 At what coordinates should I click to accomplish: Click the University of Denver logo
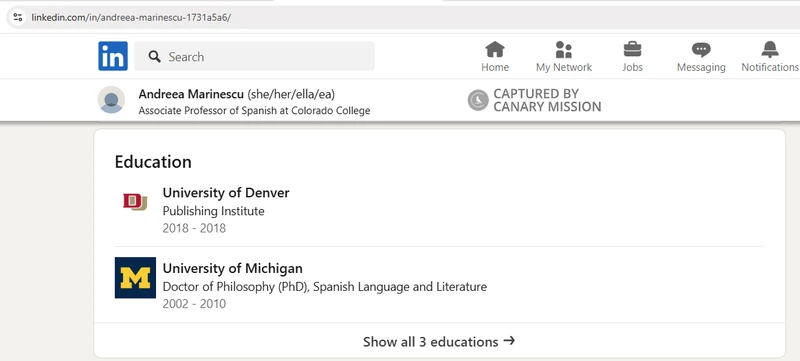click(135, 202)
